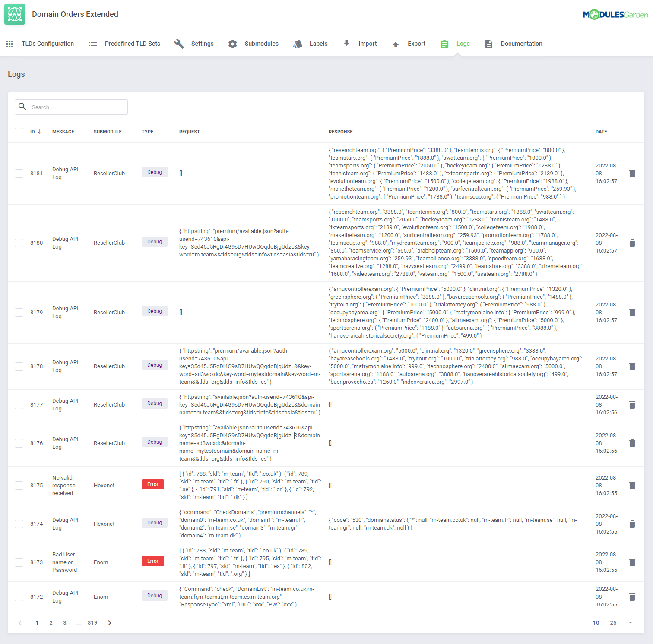Go to page 2 of logs
This screenshot has height=644, width=653.
[51, 623]
